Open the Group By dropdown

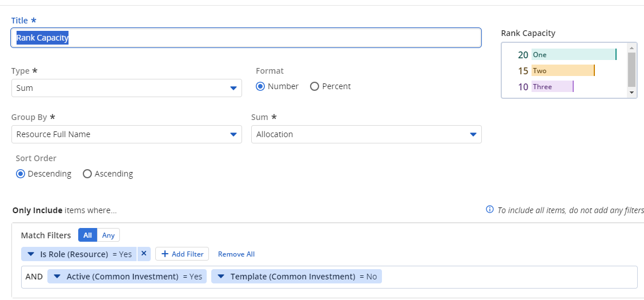point(126,134)
